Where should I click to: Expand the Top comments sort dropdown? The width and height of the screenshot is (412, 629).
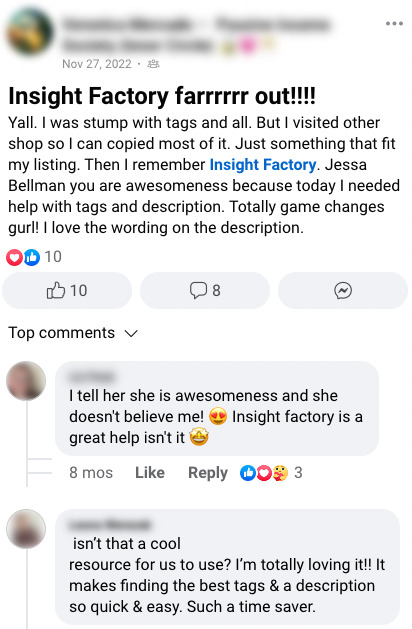pos(73,333)
